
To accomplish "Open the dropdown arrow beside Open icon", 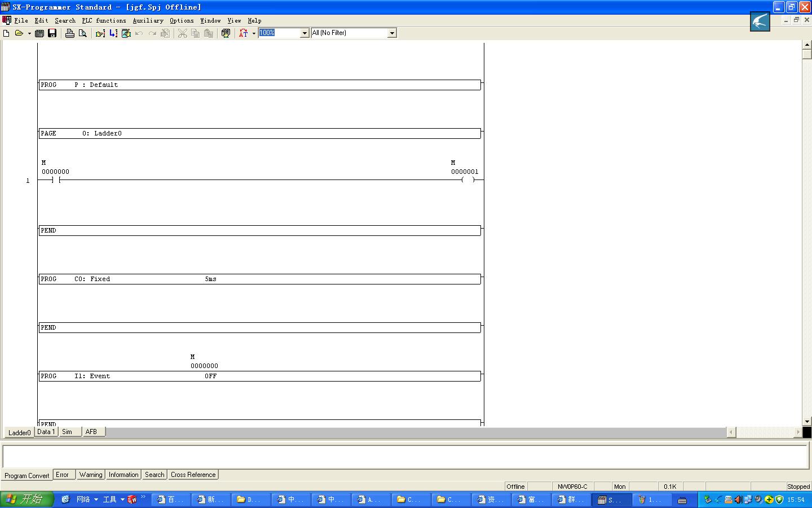I will tap(29, 33).
